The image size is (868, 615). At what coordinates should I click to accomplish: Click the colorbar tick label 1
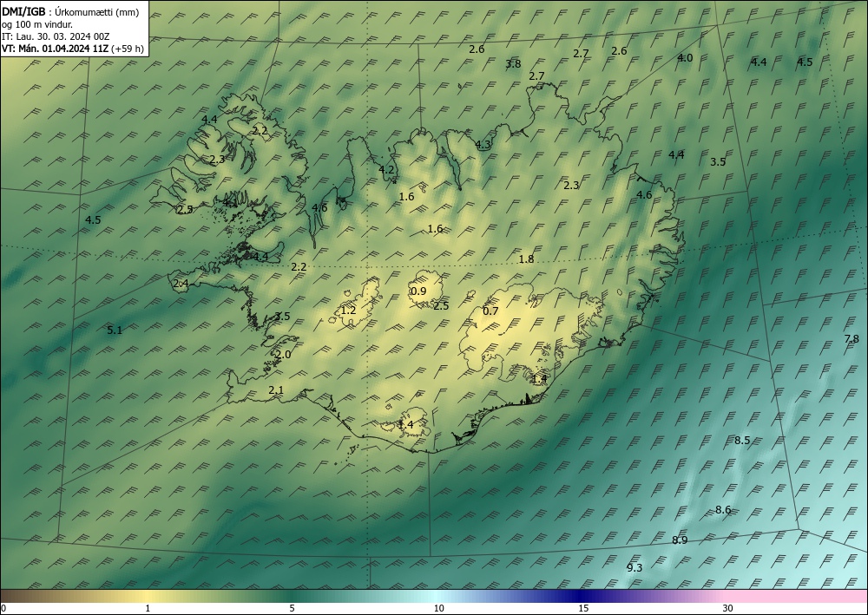point(148,608)
